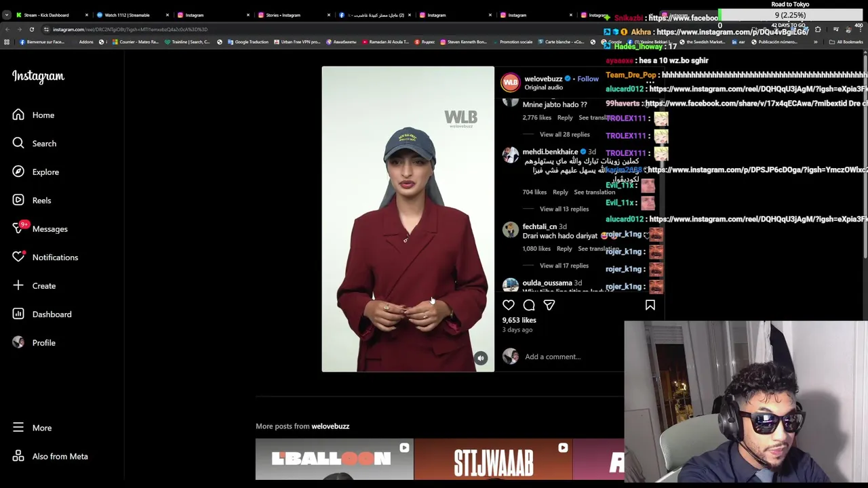Open the welovebuzz profile picture
The image size is (868, 488).
click(511, 82)
